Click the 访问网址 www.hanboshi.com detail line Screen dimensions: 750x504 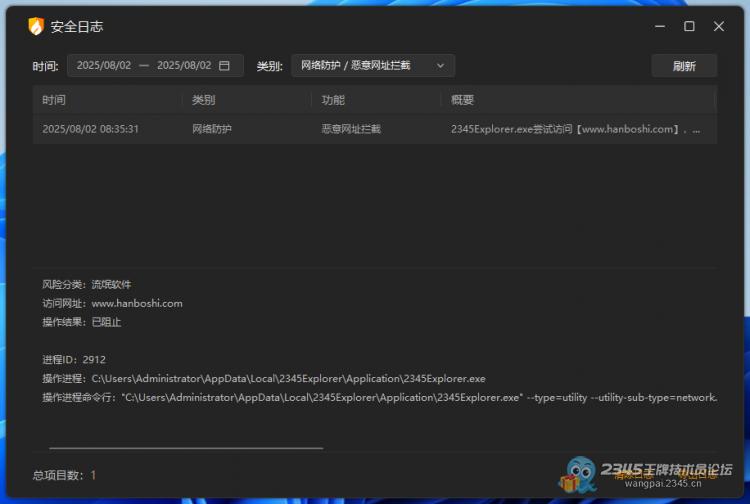[112, 303]
